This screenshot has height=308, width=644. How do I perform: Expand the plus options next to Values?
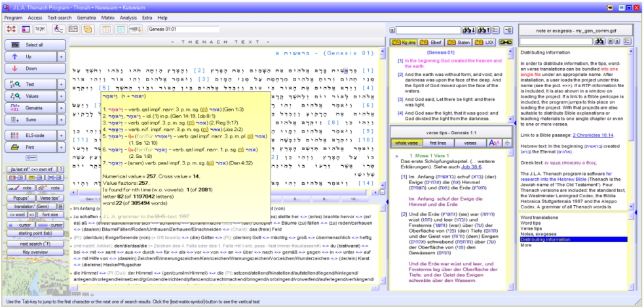(x=62, y=96)
